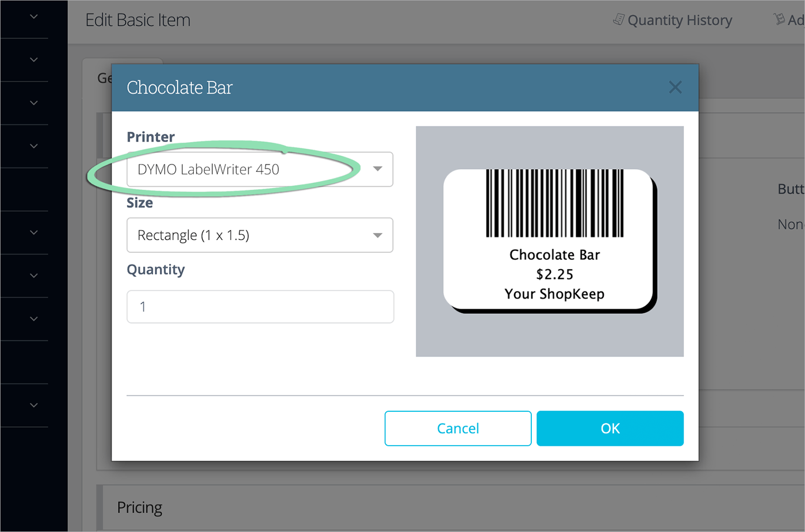Open Quantity History link in the header
The width and height of the screenshot is (805, 532).
pos(673,20)
